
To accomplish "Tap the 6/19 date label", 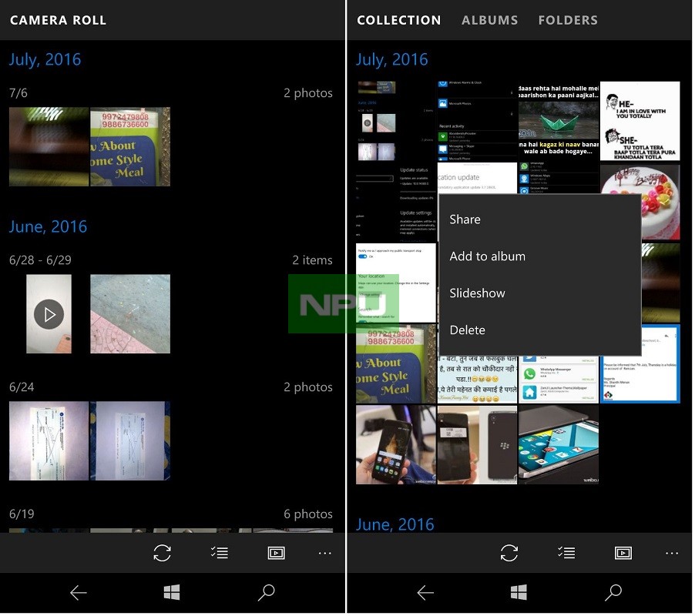I will tap(22, 514).
